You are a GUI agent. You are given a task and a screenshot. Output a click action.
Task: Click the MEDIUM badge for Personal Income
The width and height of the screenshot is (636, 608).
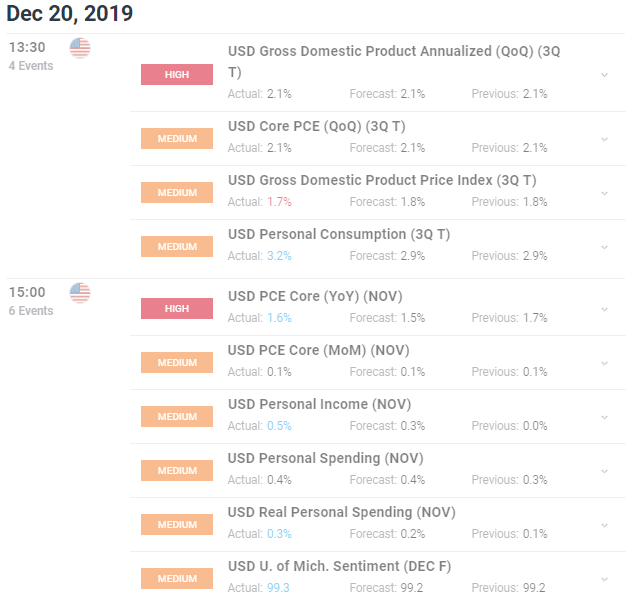pyautogui.click(x=177, y=417)
